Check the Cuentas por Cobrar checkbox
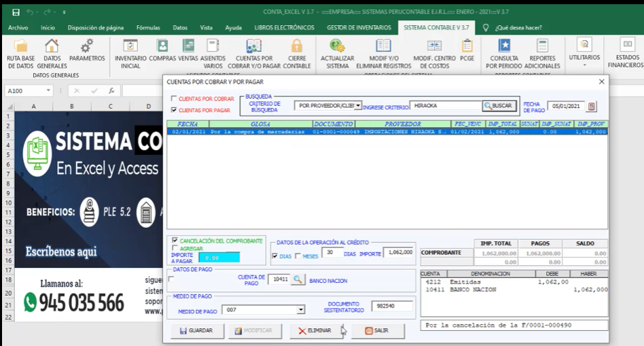The image size is (644, 346). tap(174, 99)
